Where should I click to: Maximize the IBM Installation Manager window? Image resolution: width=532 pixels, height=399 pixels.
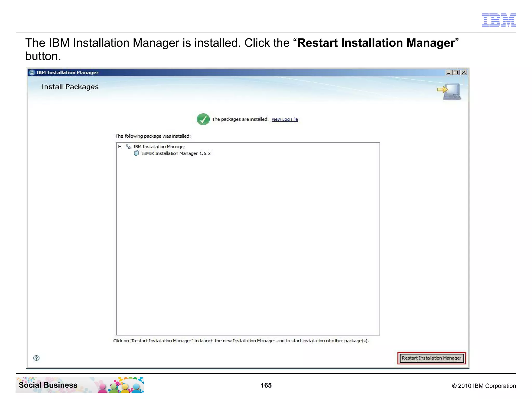pos(456,72)
